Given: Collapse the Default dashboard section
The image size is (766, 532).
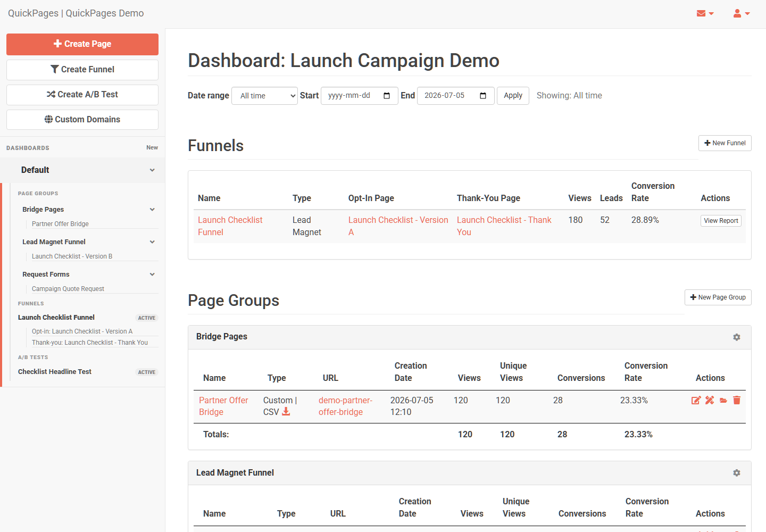Looking at the screenshot, I should [152, 170].
